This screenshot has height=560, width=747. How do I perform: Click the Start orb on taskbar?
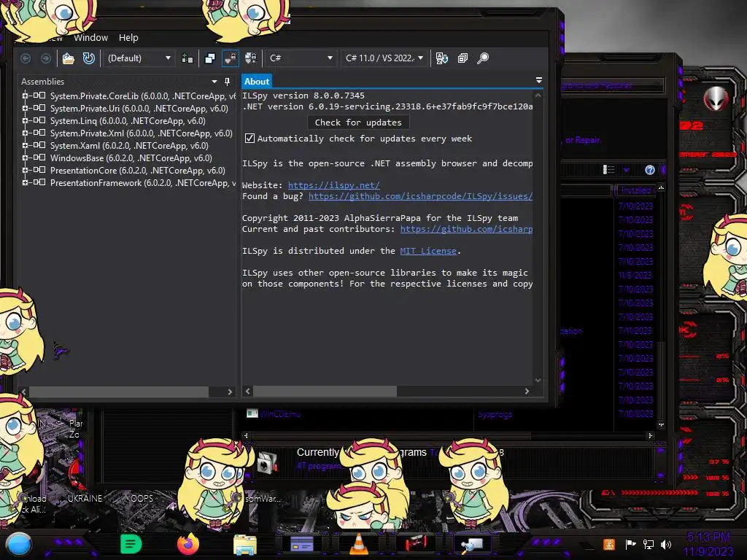tap(18, 545)
